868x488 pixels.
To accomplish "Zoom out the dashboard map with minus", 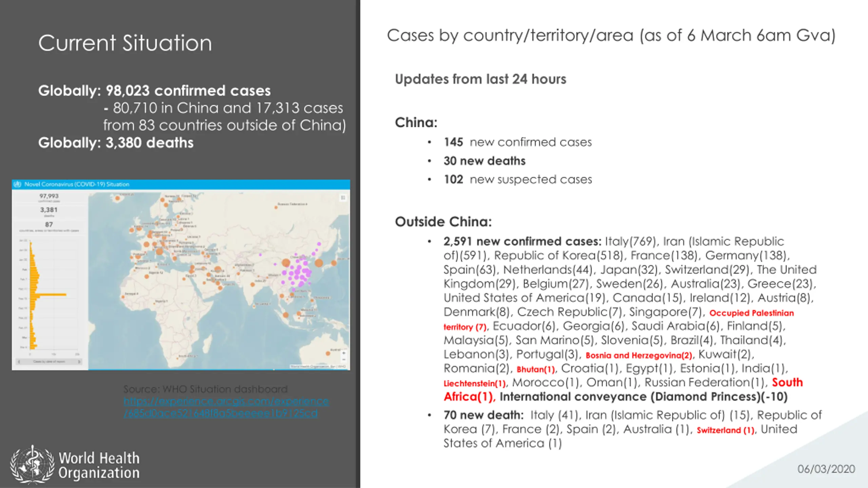I will point(343,360).
